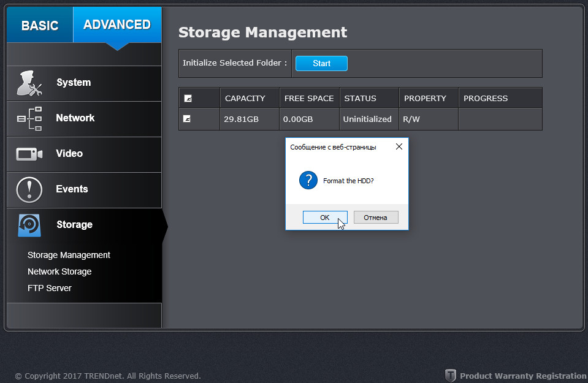Close the Format the HDD dialog
Screen dimensions: 588x383
point(399,147)
